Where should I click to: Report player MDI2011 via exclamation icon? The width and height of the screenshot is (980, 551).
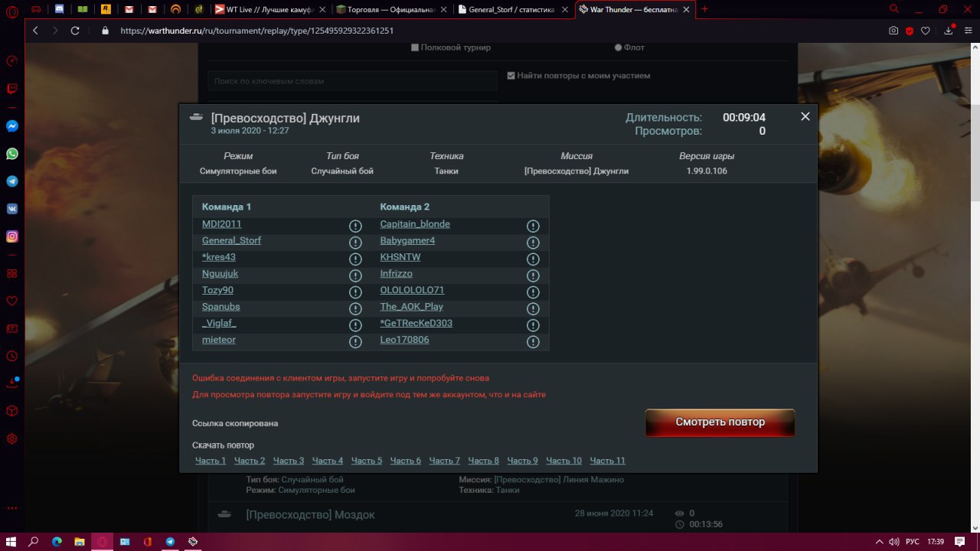355,226
